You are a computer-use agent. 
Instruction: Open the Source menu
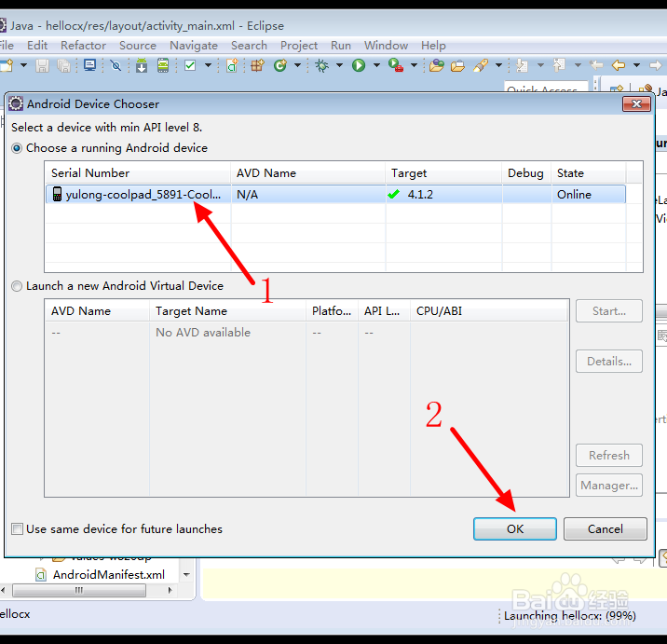(137, 45)
